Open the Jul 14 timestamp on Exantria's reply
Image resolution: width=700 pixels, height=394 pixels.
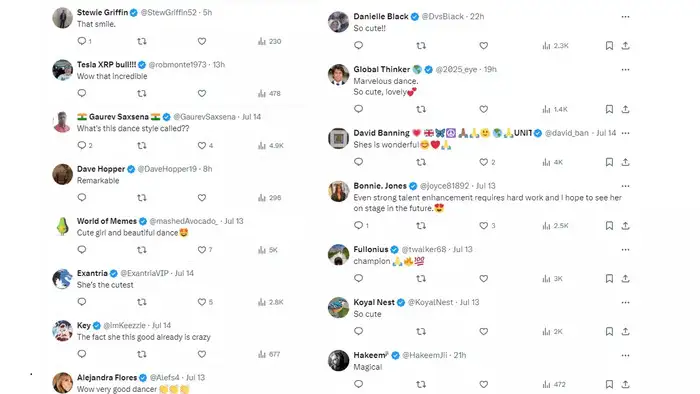184,273
